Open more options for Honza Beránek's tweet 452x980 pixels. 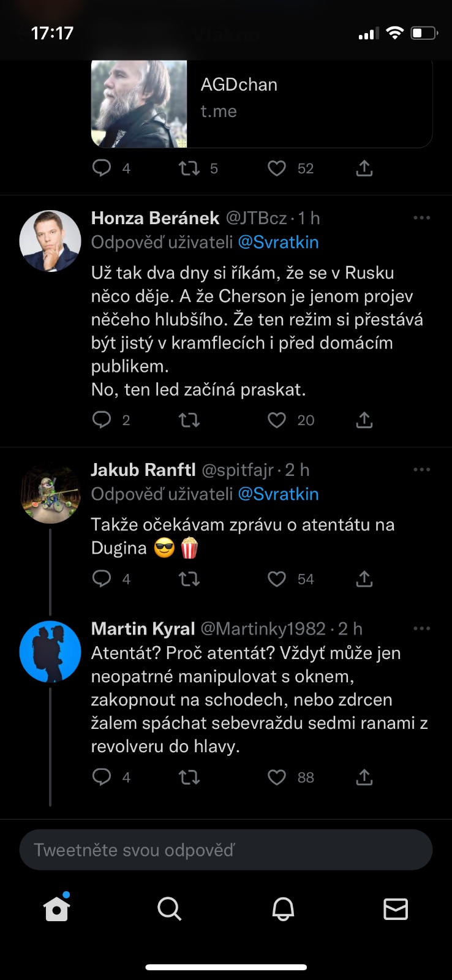point(422,218)
